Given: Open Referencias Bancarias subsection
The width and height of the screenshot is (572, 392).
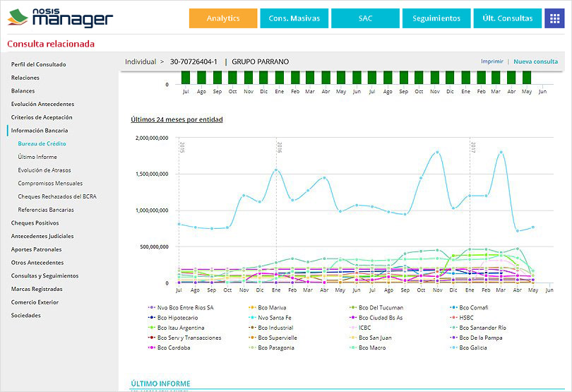Looking at the screenshot, I should (x=46, y=210).
